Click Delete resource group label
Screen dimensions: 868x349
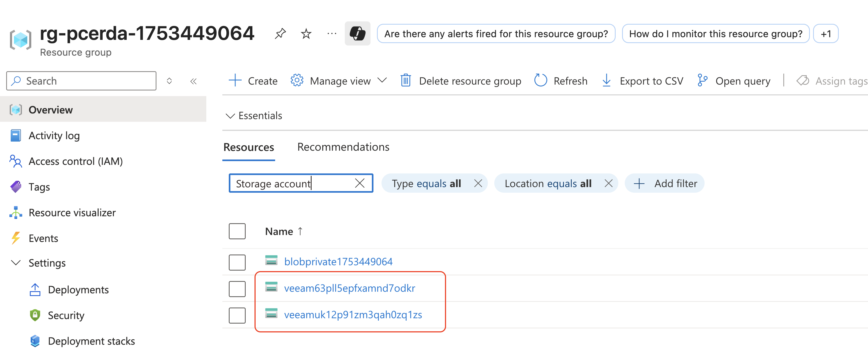[470, 81]
